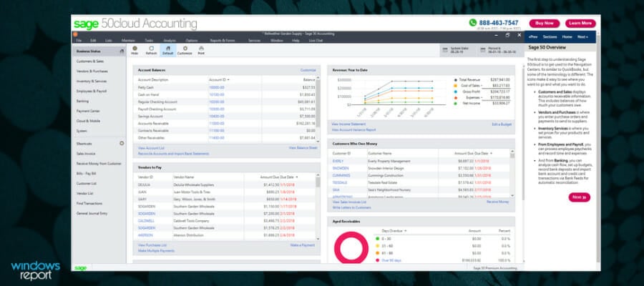Click View Account List link
The width and height of the screenshot is (644, 286).
pyautogui.click(x=151, y=148)
